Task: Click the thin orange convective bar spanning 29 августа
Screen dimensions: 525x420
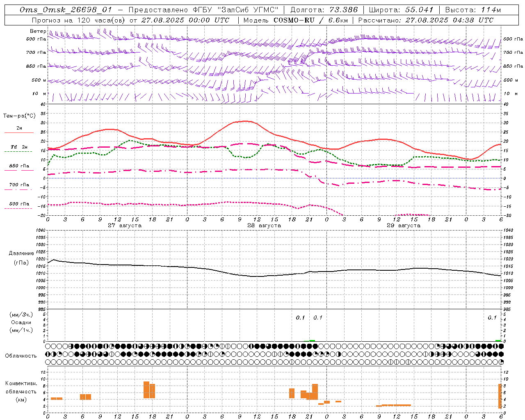Action: click(x=393, y=405)
